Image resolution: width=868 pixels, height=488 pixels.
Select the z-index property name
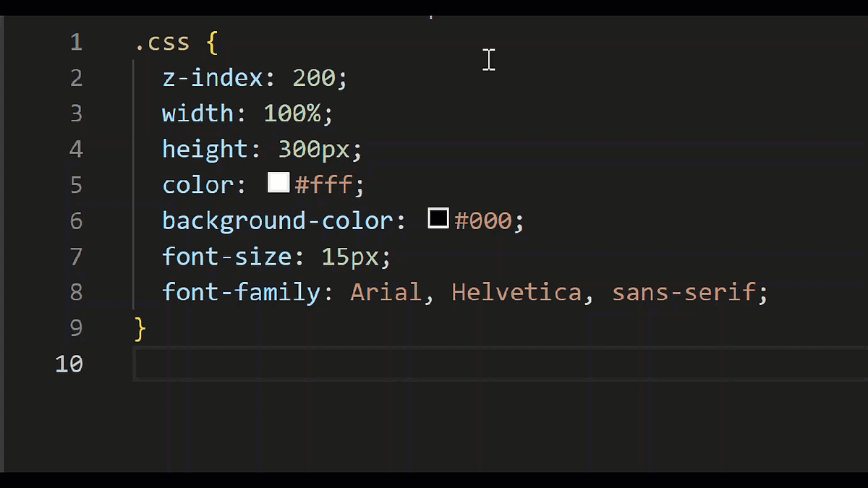coord(211,77)
